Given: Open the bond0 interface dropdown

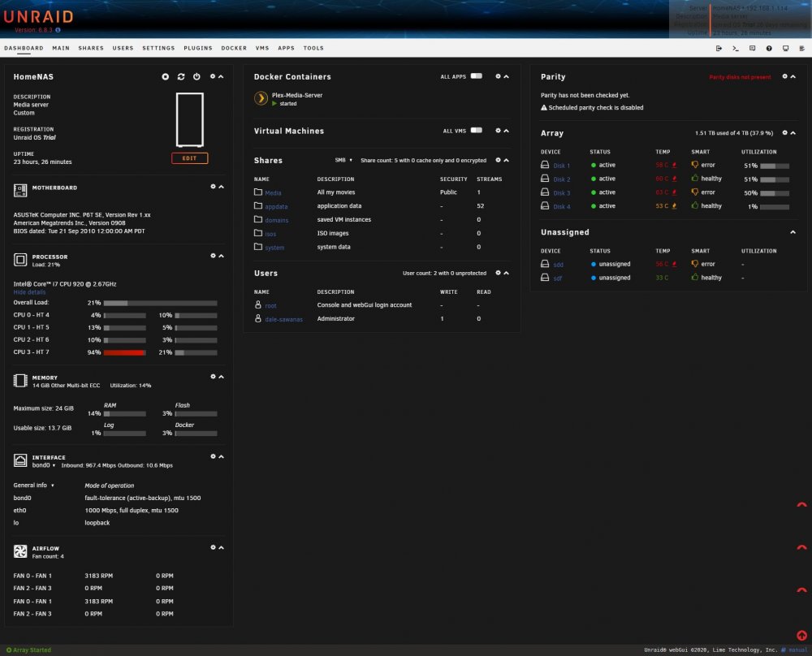Looking at the screenshot, I should click(x=44, y=465).
